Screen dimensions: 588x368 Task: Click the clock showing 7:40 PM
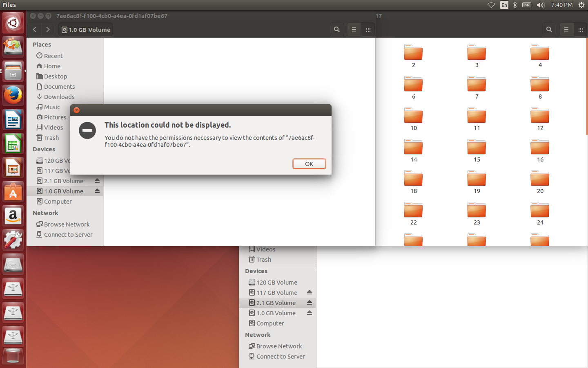pyautogui.click(x=562, y=5)
